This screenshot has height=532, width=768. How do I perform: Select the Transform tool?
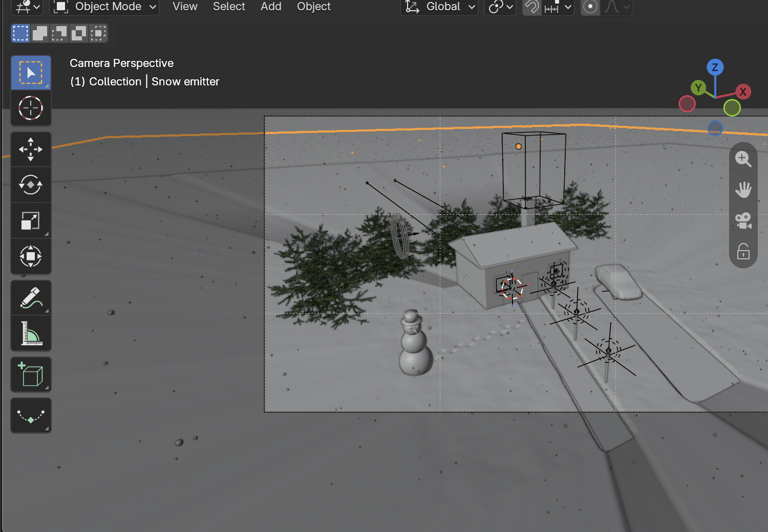click(31, 256)
